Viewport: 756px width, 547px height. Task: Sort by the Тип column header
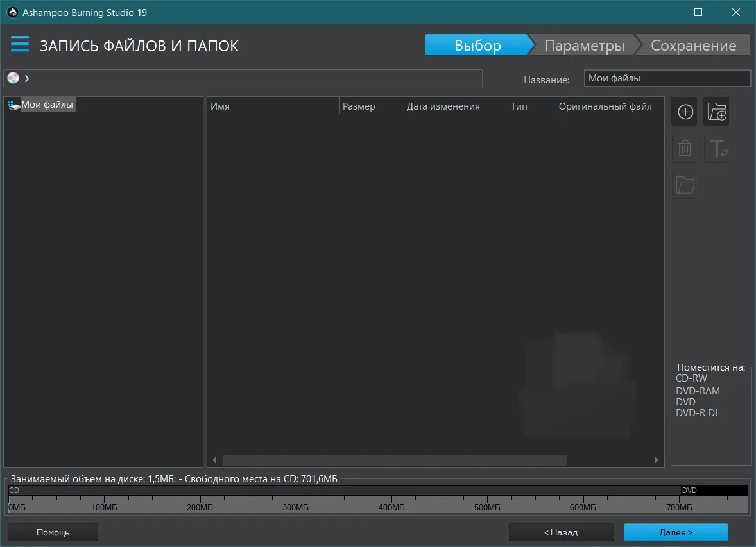click(x=532, y=106)
